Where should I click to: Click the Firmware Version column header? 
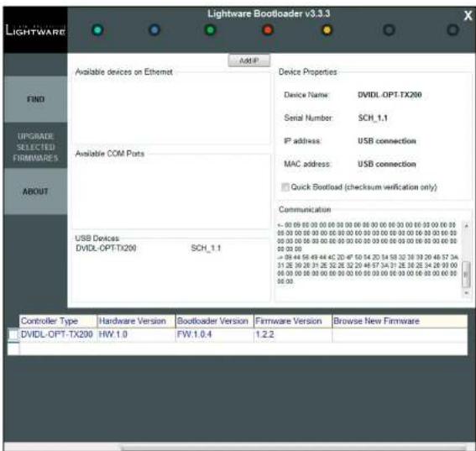point(293,321)
